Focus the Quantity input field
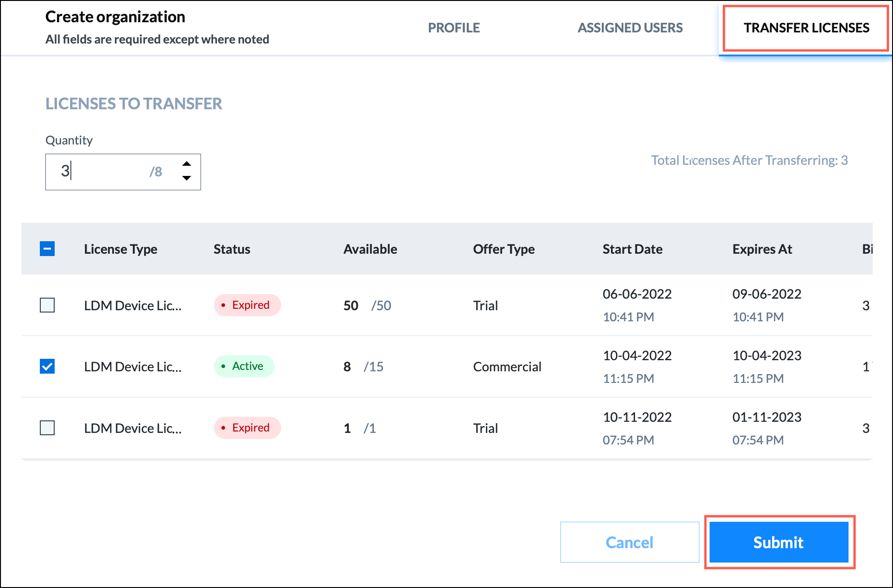893x588 pixels. pyautogui.click(x=102, y=172)
